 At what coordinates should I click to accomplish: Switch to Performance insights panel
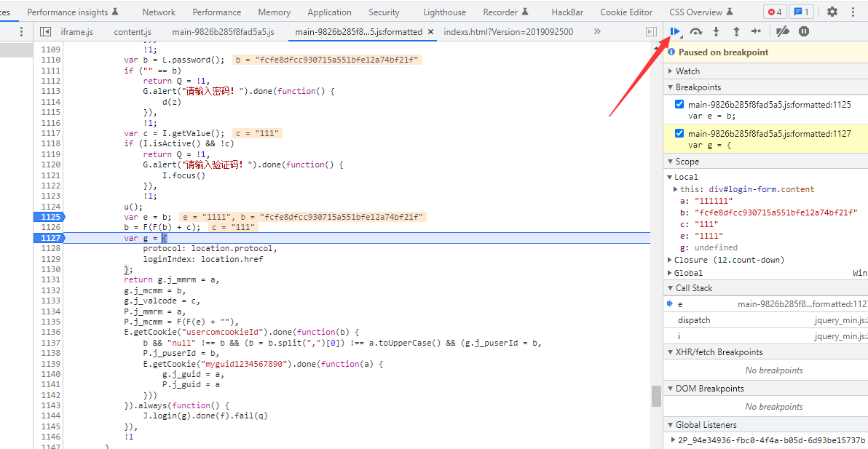click(x=73, y=12)
